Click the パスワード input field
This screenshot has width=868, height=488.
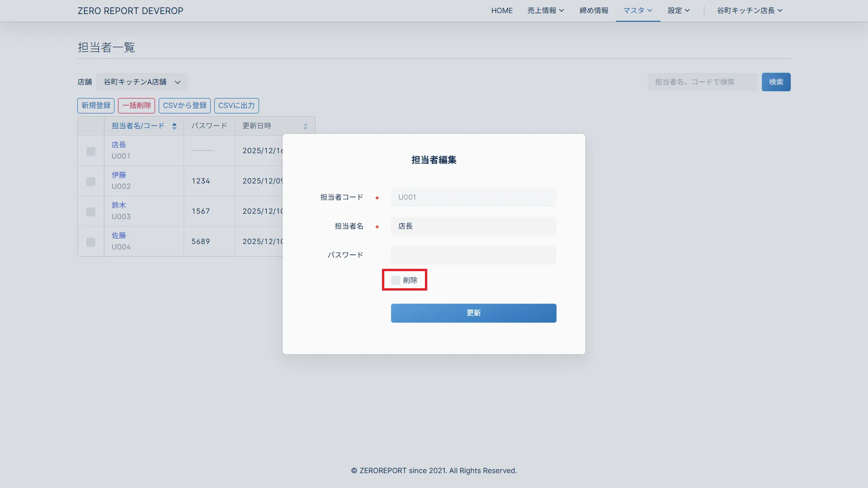[x=473, y=255]
